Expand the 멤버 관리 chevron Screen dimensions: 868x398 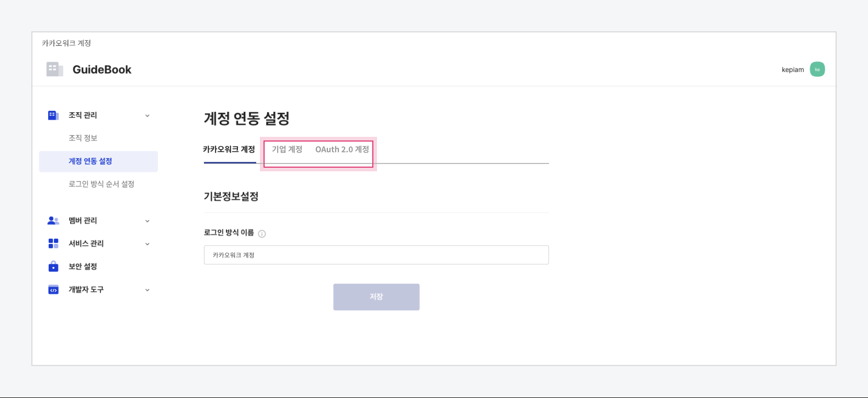coord(147,221)
